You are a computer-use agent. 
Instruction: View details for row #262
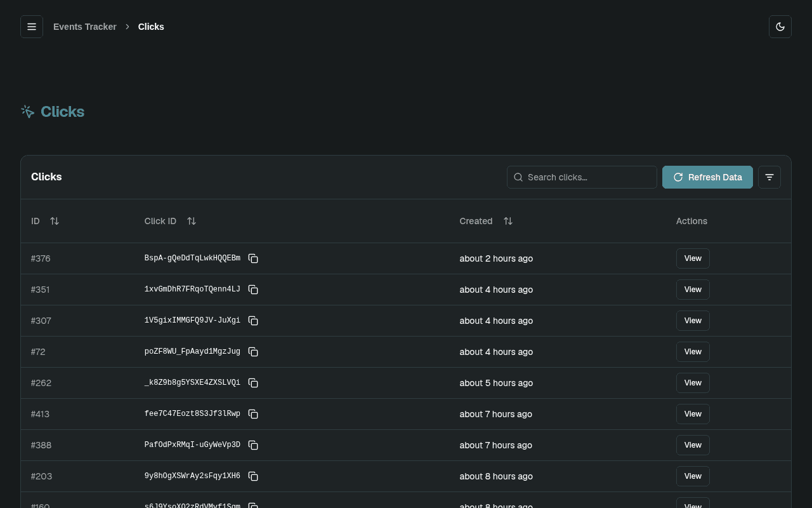[x=693, y=383]
